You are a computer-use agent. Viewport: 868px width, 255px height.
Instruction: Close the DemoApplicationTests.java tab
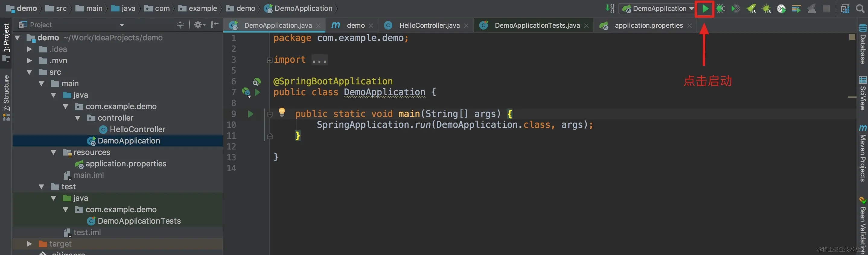click(586, 26)
